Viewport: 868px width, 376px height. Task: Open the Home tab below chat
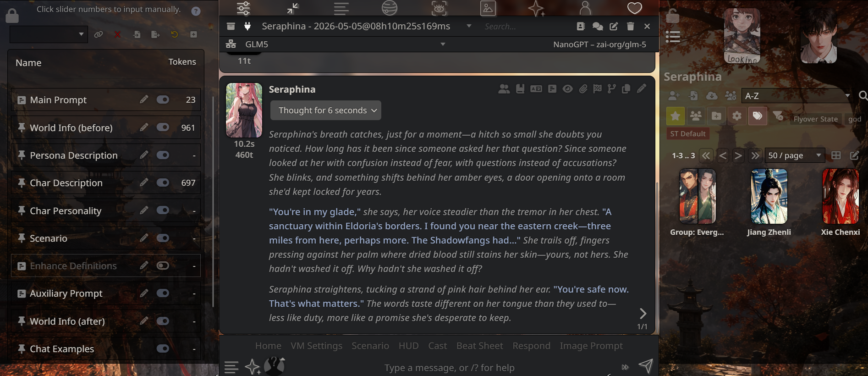[x=268, y=346]
